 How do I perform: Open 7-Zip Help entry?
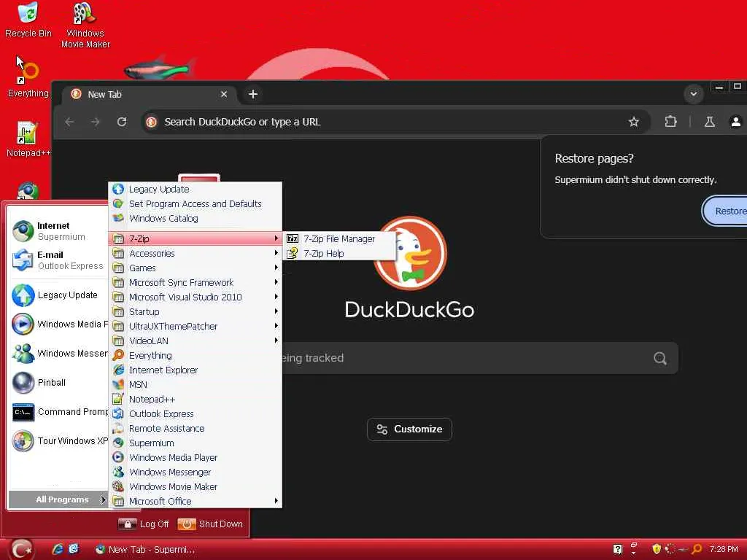point(338,253)
